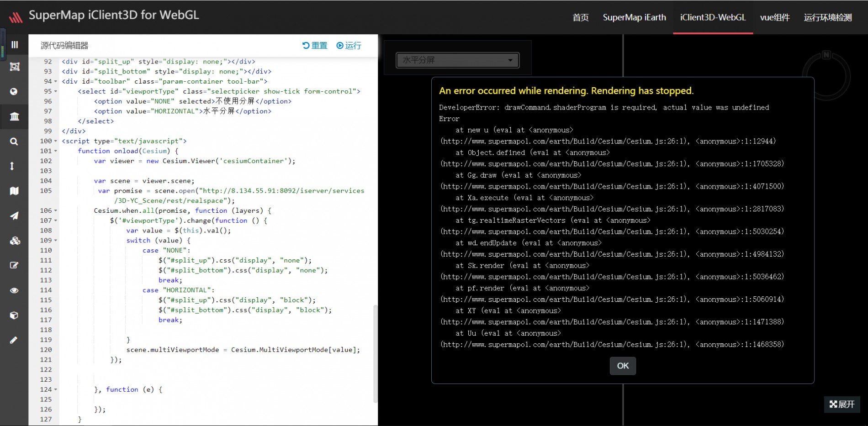This screenshot has width=868, height=426.
Task: Open the pencil category in sidebar
Action: point(14,340)
